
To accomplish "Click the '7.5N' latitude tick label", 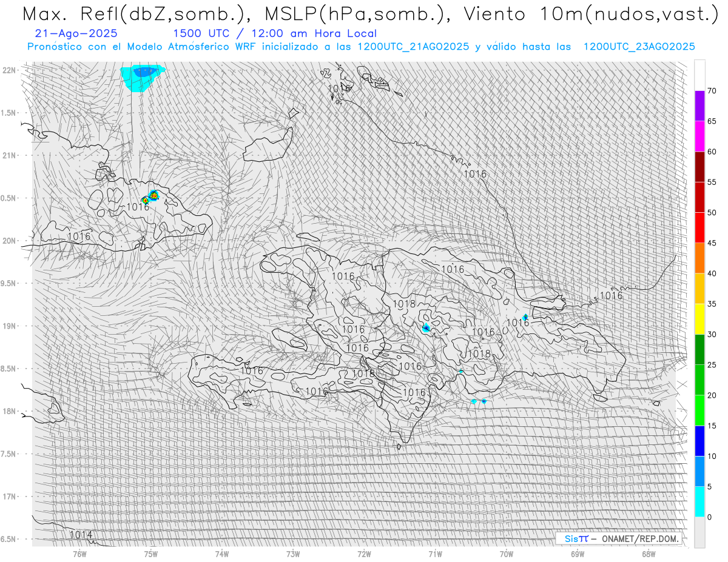I will (x=8, y=453).
